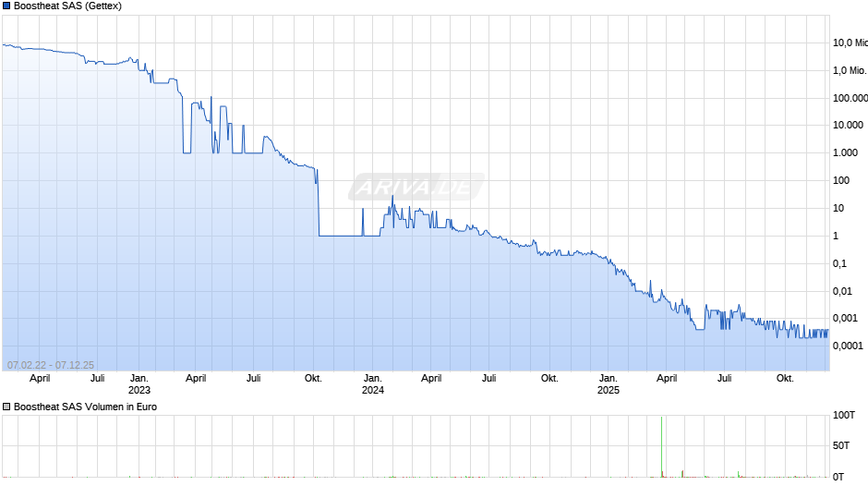Click the "Jan. 2024" time axis label

[372, 384]
